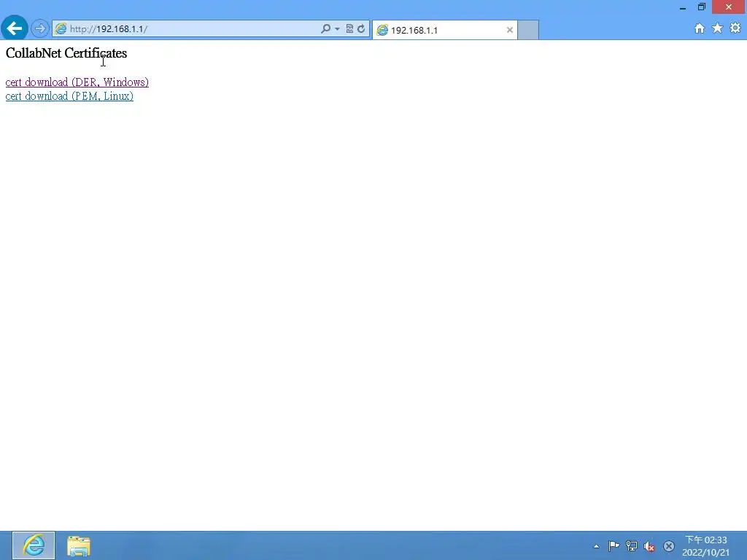Open Action Center flag icon
The image size is (747, 560).
[x=614, y=546]
